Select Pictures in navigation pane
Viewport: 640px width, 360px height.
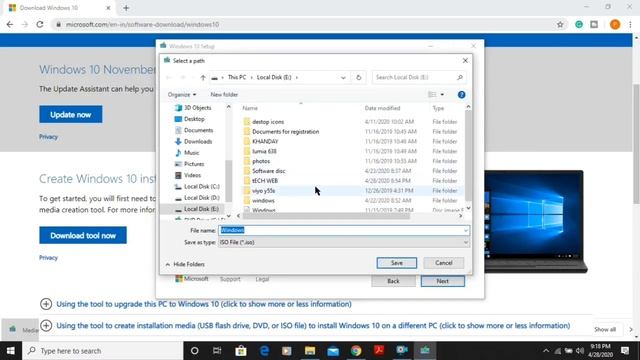(x=194, y=164)
